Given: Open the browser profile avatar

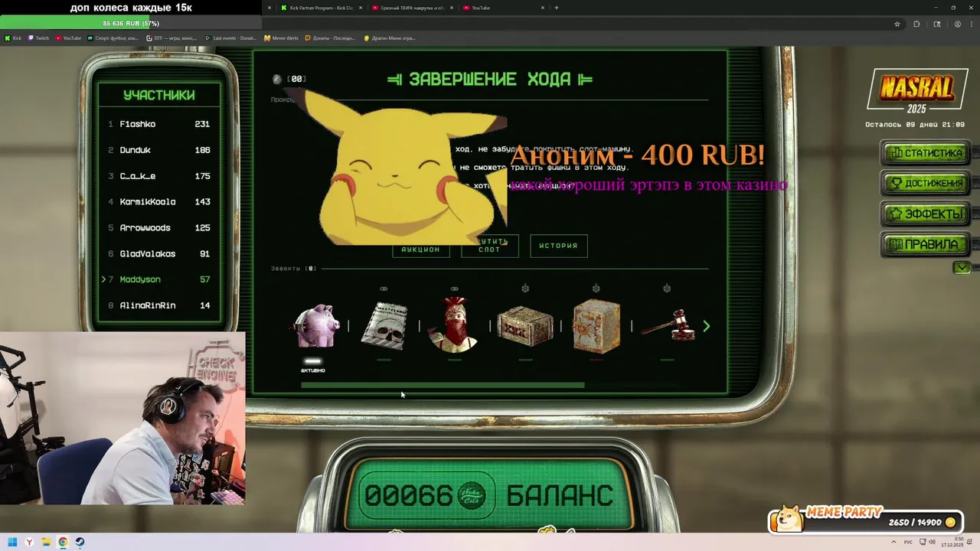Looking at the screenshot, I should 957,24.
